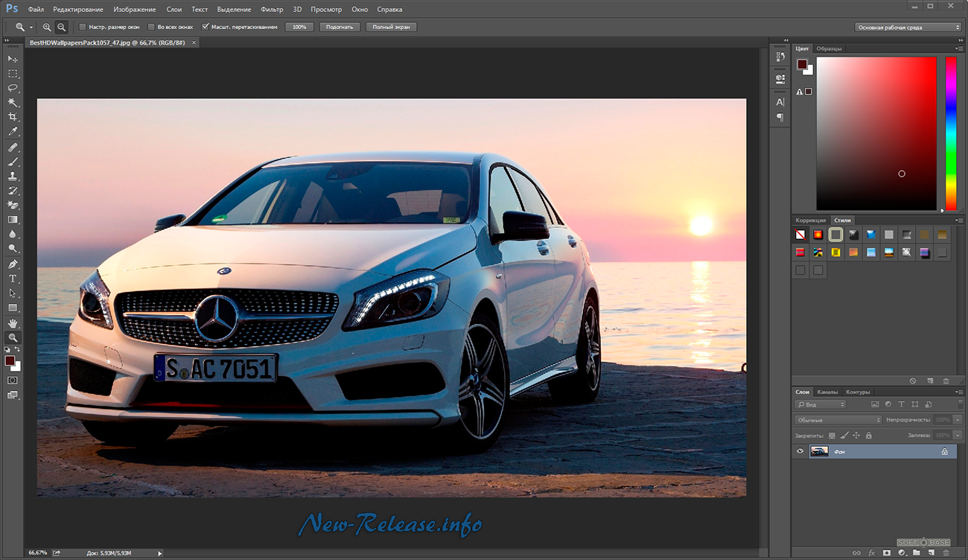Toggle lock transparent pixels

point(832,436)
